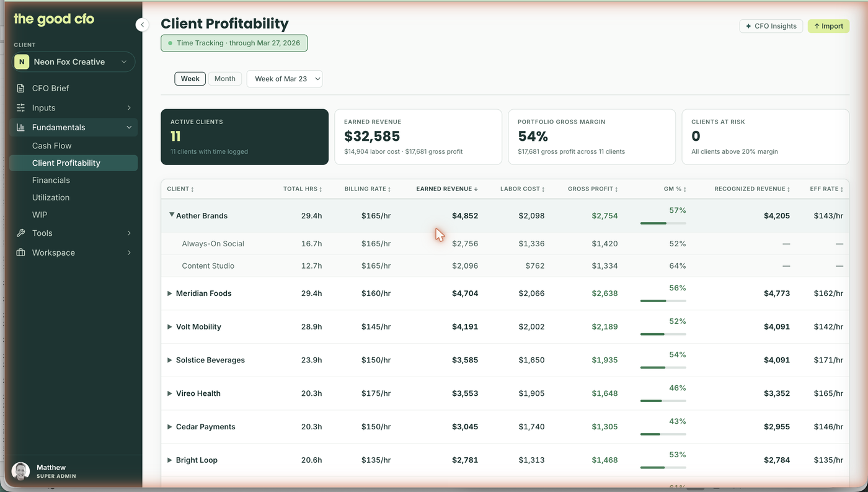Screen dimensions: 868x492
Task: Sort by Gross Profit column
Action: pyautogui.click(x=593, y=189)
